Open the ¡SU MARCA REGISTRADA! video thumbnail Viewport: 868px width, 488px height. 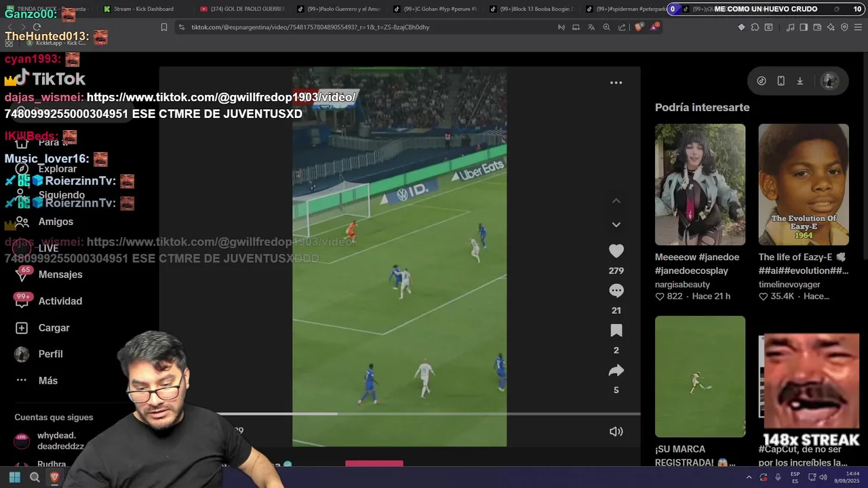click(700, 376)
